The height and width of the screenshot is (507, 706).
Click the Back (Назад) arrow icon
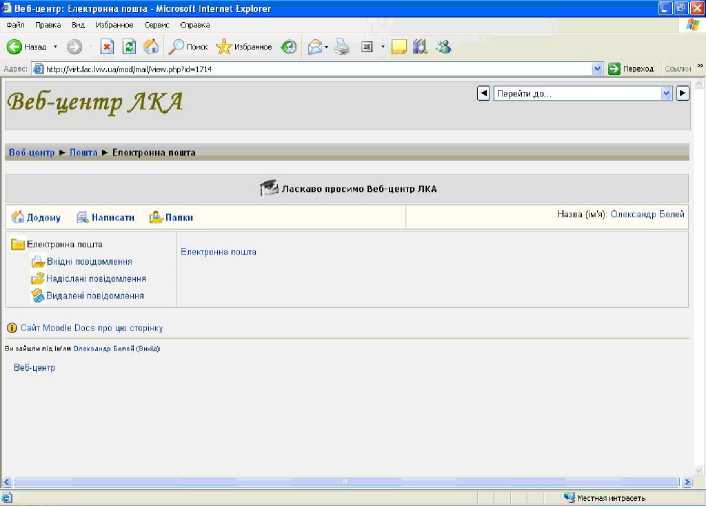point(14,46)
